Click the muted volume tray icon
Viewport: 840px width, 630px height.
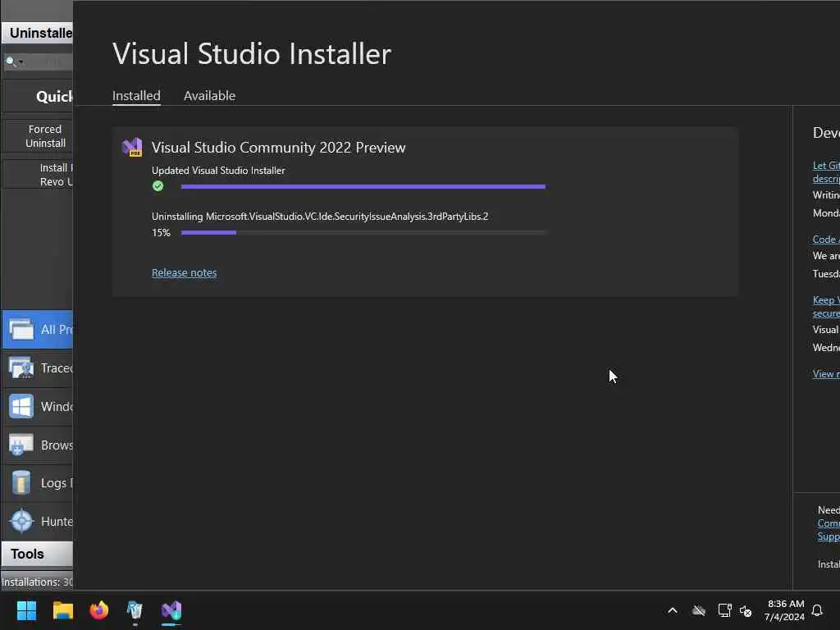(746, 610)
